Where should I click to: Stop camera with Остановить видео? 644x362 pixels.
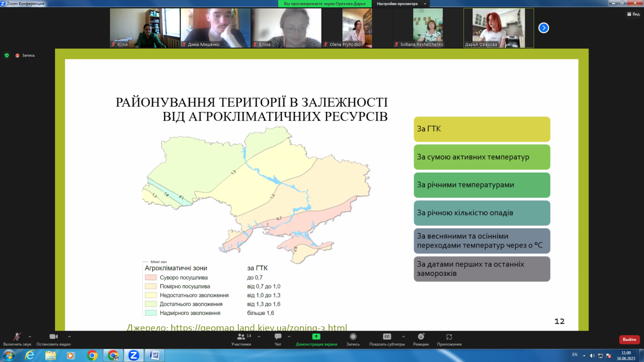click(x=53, y=339)
